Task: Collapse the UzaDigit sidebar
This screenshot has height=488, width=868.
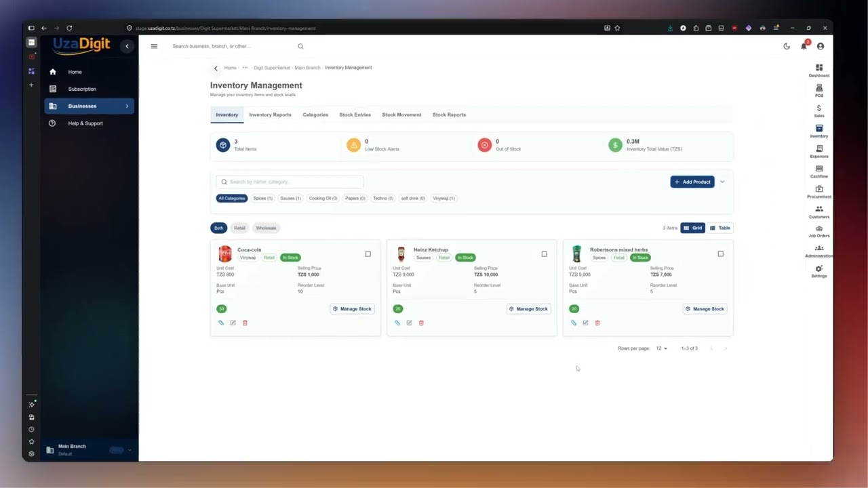Action: [x=127, y=46]
